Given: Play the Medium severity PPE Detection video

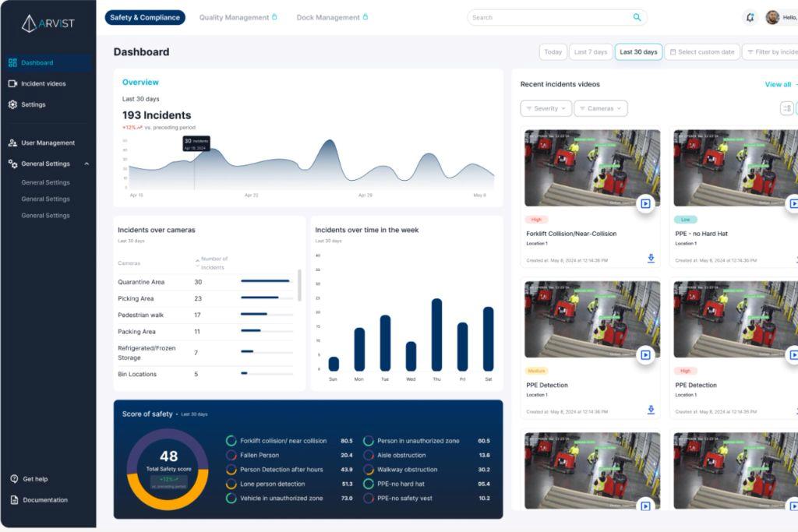Looking at the screenshot, I should coord(645,355).
